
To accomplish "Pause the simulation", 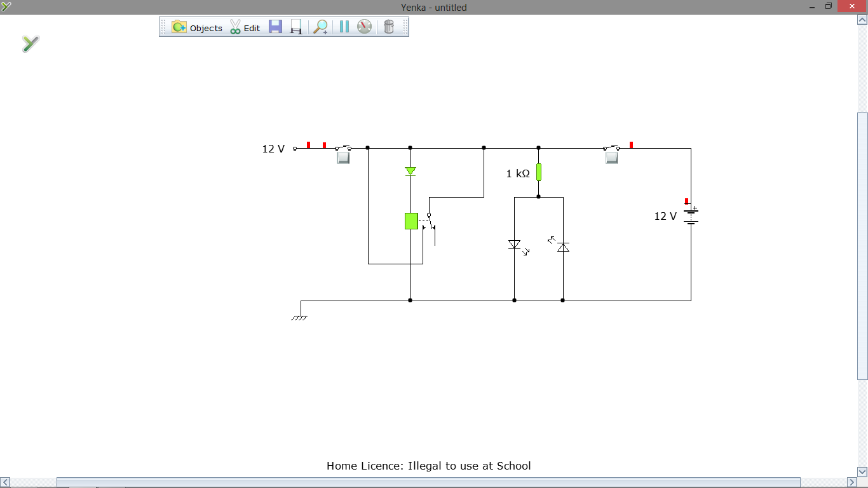I will click(344, 27).
